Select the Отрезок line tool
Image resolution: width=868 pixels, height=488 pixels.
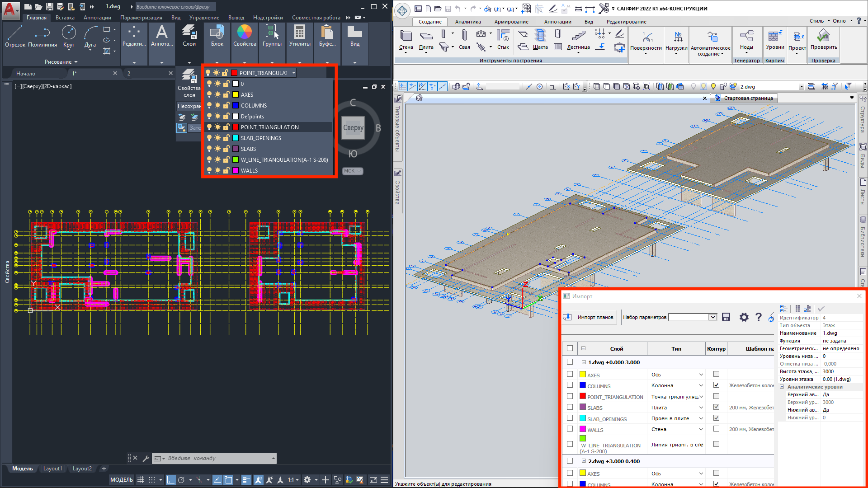tap(15, 36)
